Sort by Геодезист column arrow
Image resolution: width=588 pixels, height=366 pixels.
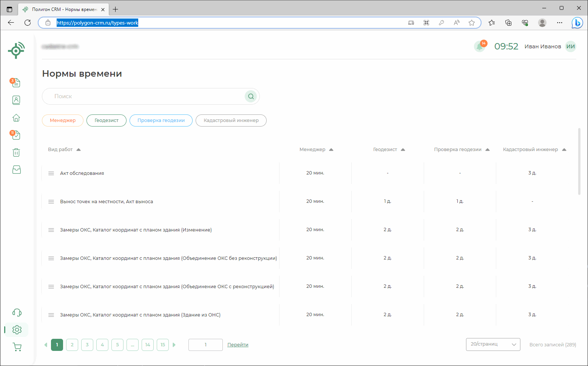[x=403, y=150]
